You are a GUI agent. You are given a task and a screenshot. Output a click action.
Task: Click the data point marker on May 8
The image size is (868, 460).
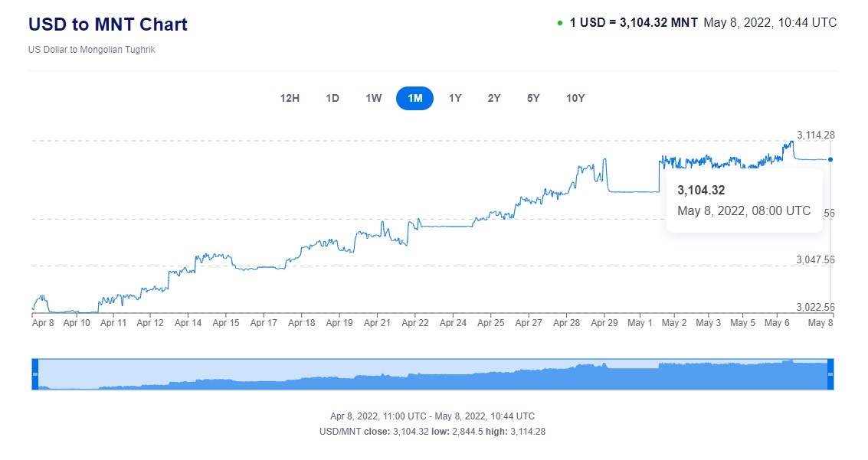tap(830, 159)
